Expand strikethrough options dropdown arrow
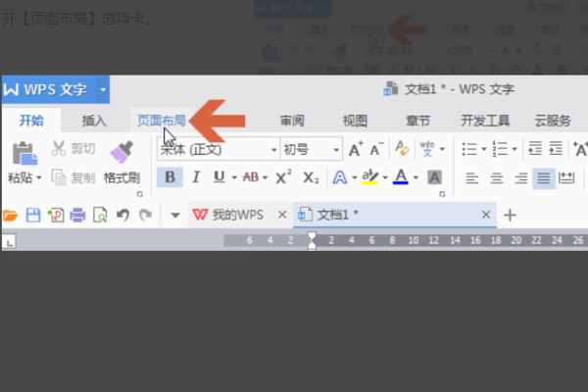This screenshot has width=588, height=392. tap(266, 177)
